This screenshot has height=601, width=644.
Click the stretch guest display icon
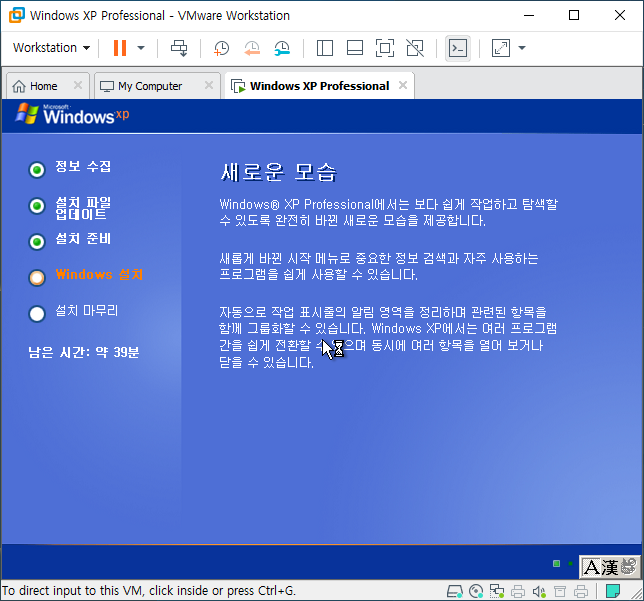(501, 48)
